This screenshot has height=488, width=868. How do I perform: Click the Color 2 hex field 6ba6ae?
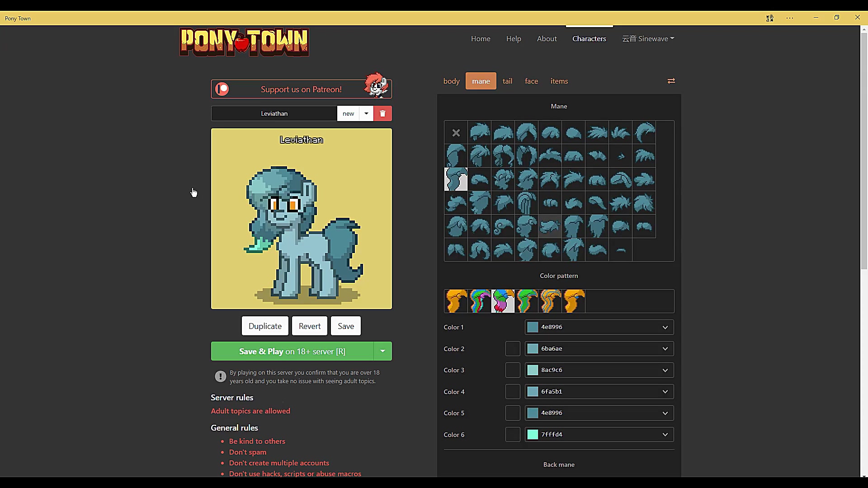(599, 349)
